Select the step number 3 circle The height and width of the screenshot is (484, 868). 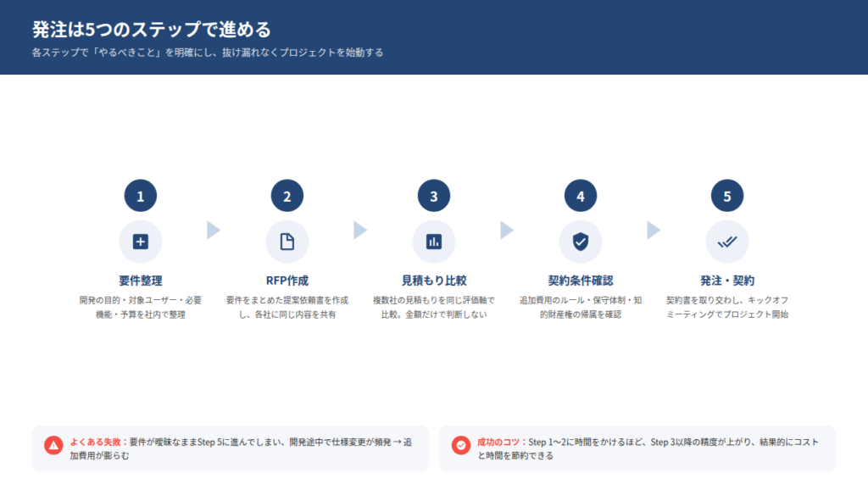click(x=434, y=196)
